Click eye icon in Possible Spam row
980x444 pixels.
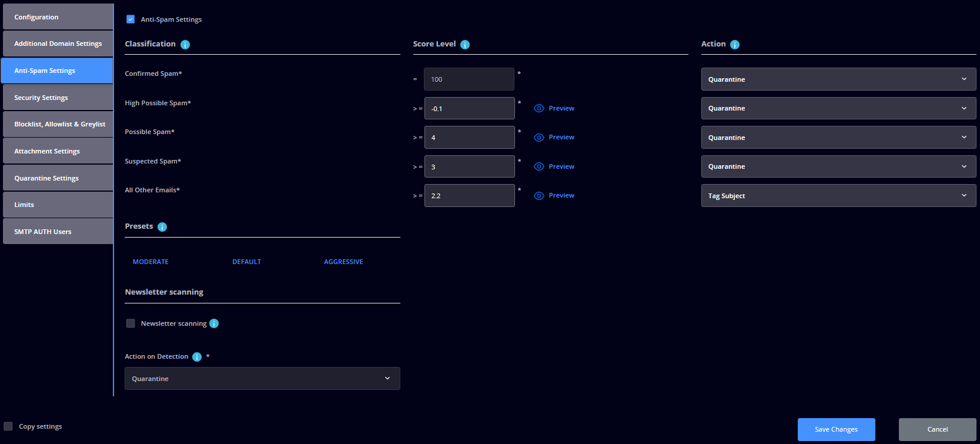pyautogui.click(x=539, y=138)
